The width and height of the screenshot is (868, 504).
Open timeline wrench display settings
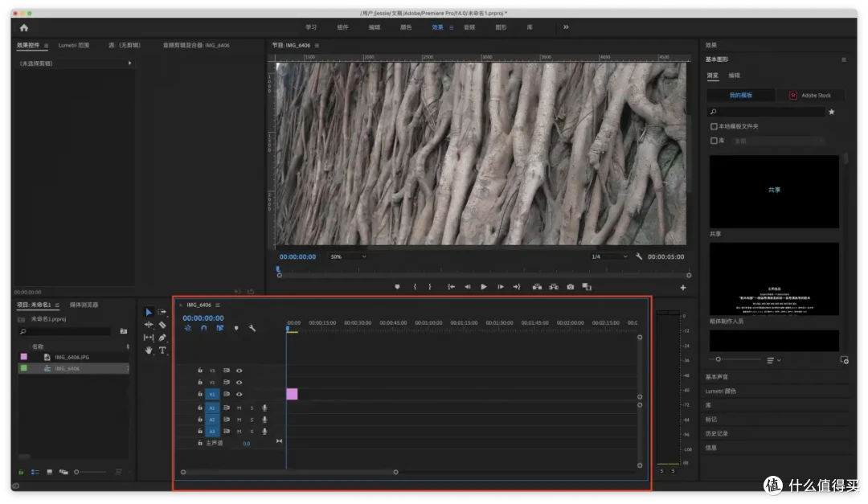coord(252,329)
